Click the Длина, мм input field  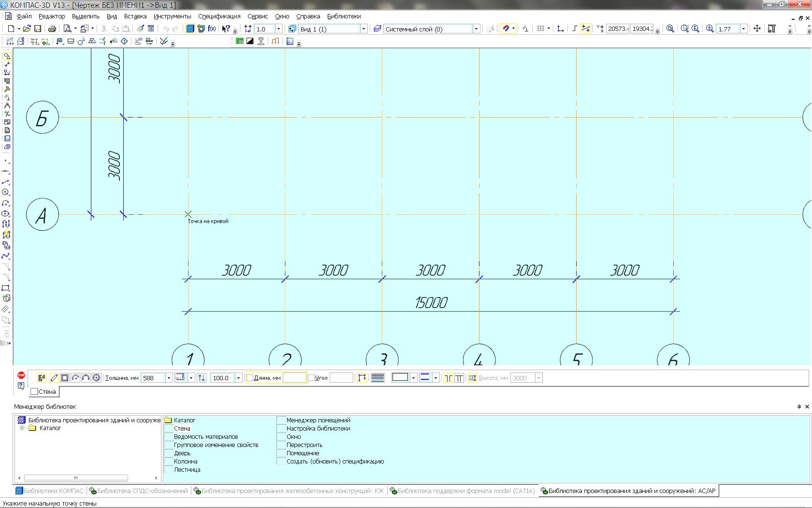pyautogui.click(x=294, y=378)
